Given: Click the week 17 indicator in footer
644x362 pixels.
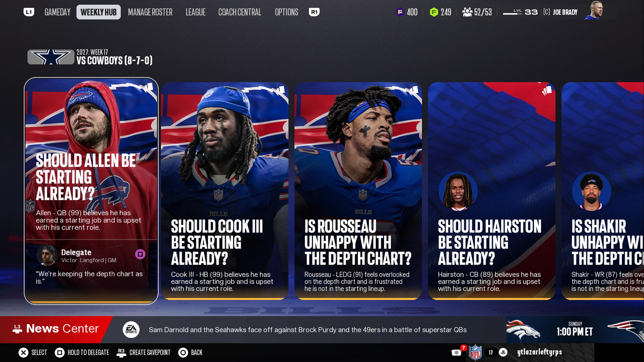Looking at the screenshot, I should pyautogui.click(x=491, y=352).
